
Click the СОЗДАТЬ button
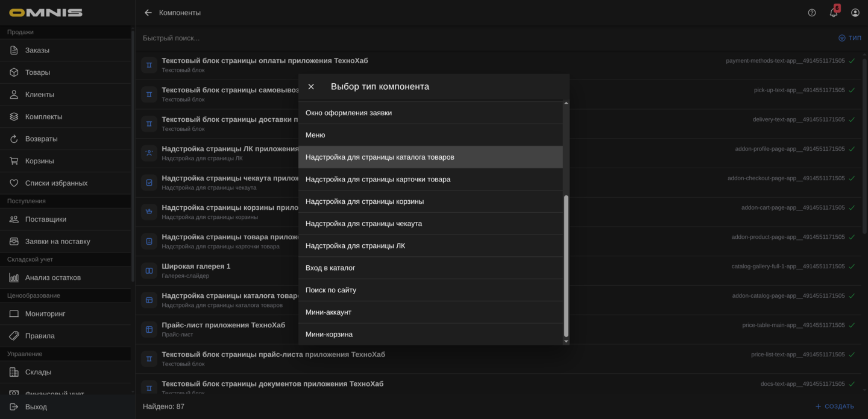[835, 406]
